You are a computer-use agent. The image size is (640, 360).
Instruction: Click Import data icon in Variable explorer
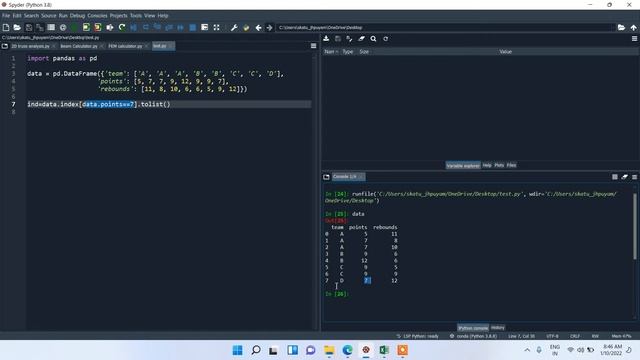[326, 39]
